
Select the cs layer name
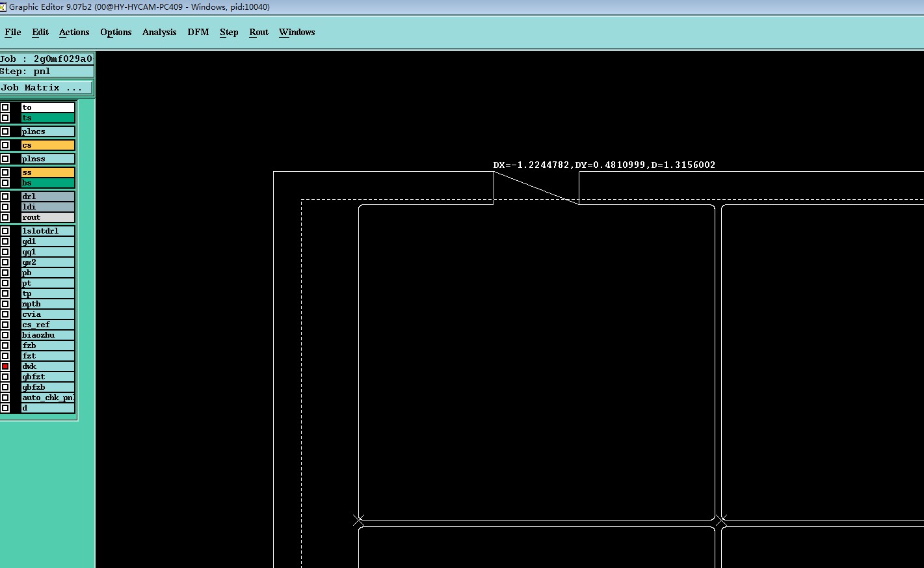(x=48, y=145)
